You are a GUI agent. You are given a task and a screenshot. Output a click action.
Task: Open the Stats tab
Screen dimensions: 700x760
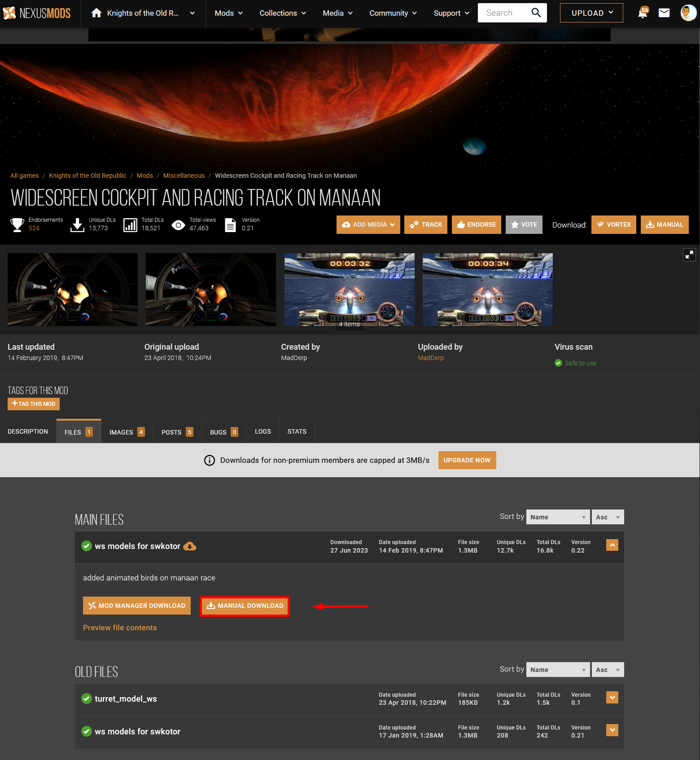tap(297, 431)
